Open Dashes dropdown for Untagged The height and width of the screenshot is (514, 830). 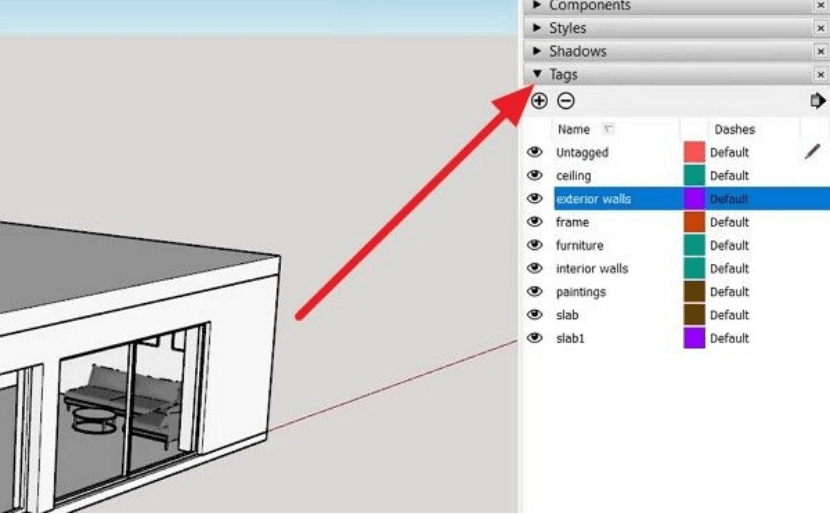729,152
